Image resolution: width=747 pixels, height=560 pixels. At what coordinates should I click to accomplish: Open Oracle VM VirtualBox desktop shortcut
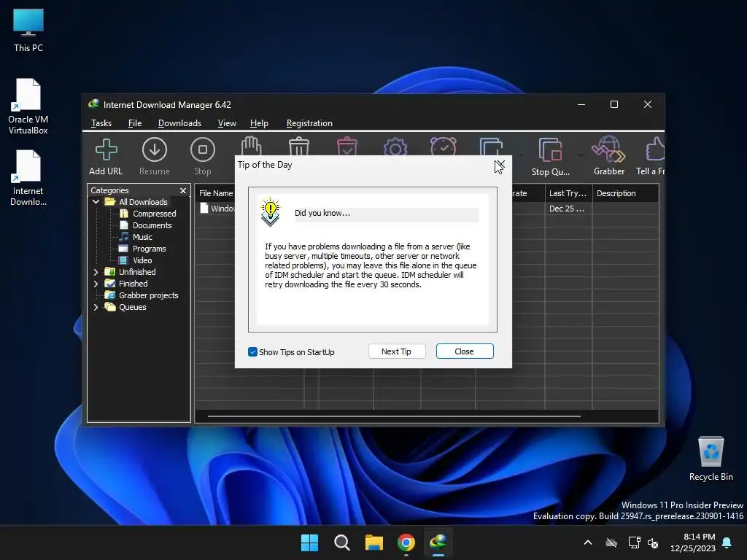click(x=28, y=106)
